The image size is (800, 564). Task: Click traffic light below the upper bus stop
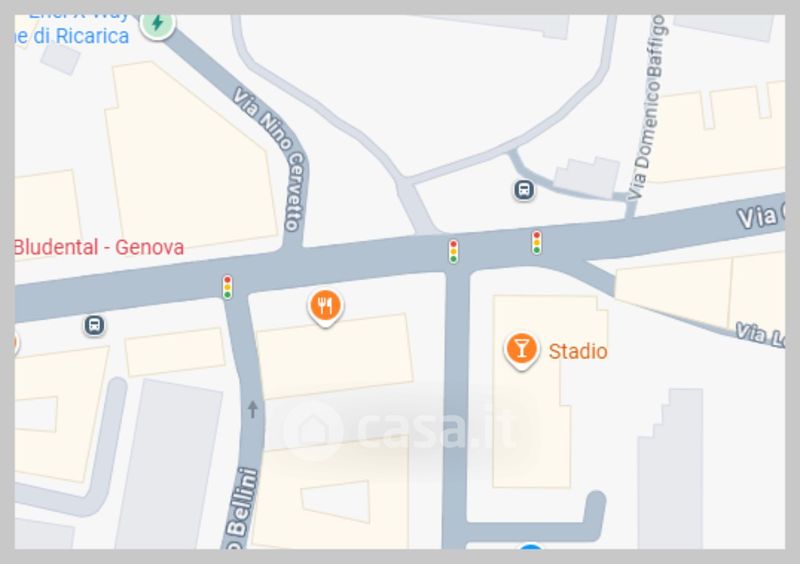tap(536, 242)
